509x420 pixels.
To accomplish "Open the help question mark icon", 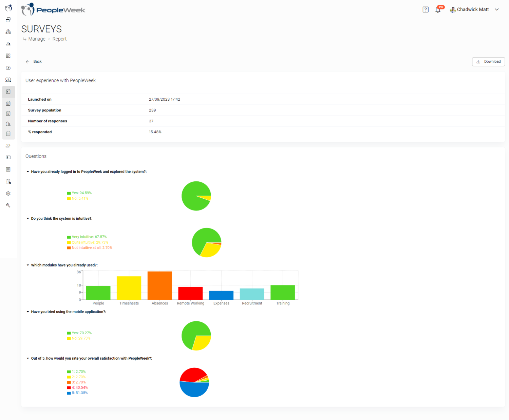I will pyautogui.click(x=426, y=9).
